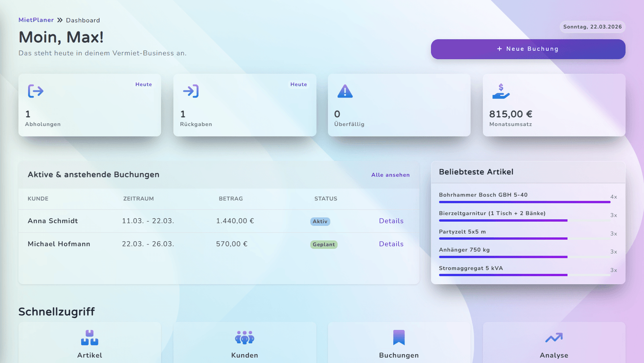Click the ZEITRAUM column header
Viewport: 644px width, 363px height.
[138, 199]
